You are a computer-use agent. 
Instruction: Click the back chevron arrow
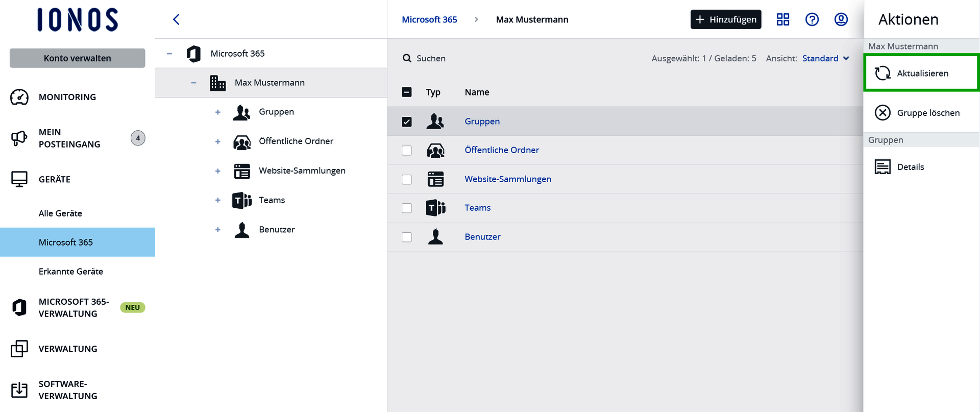click(176, 19)
